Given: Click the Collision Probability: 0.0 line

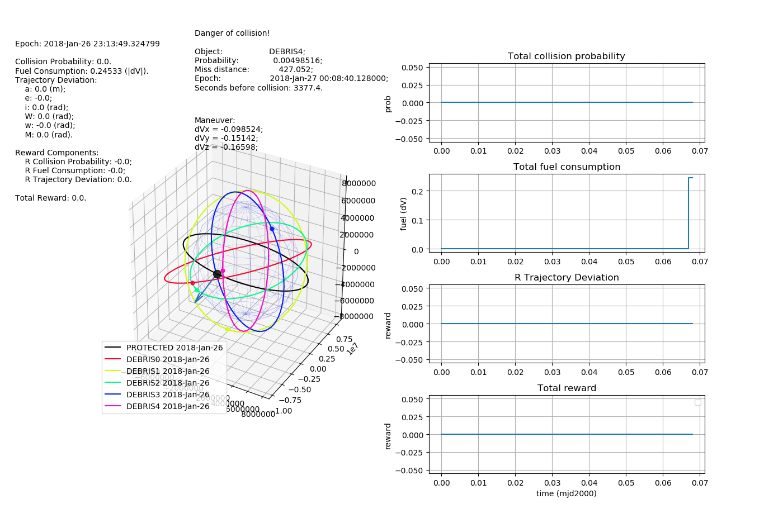Looking at the screenshot, I should (x=63, y=62).
